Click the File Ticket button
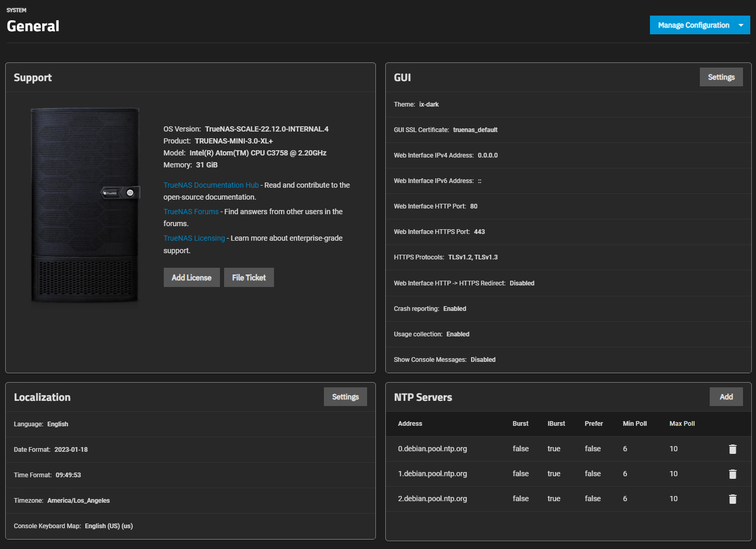Viewport: 756px width, 549px height. (x=249, y=278)
